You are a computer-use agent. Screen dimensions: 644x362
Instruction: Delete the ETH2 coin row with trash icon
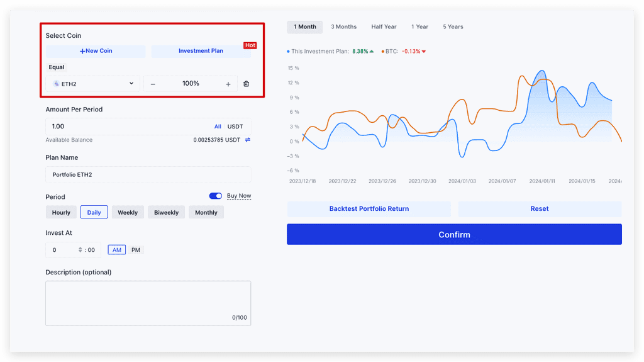(246, 84)
